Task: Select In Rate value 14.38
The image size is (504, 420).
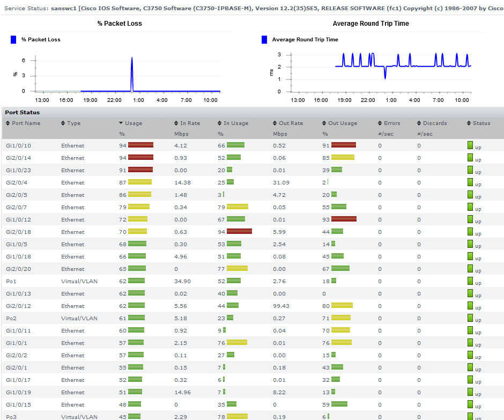Action: tap(183, 183)
